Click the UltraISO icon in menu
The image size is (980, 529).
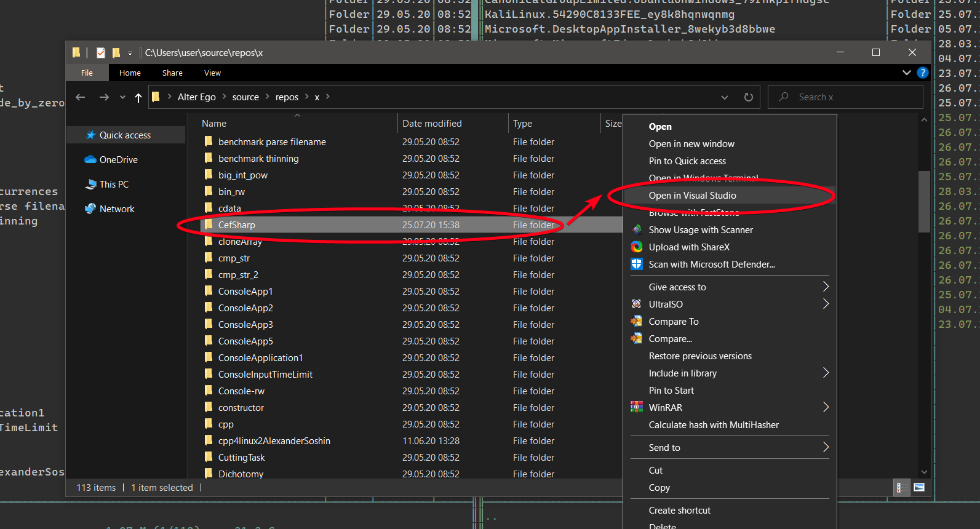click(637, 304)
